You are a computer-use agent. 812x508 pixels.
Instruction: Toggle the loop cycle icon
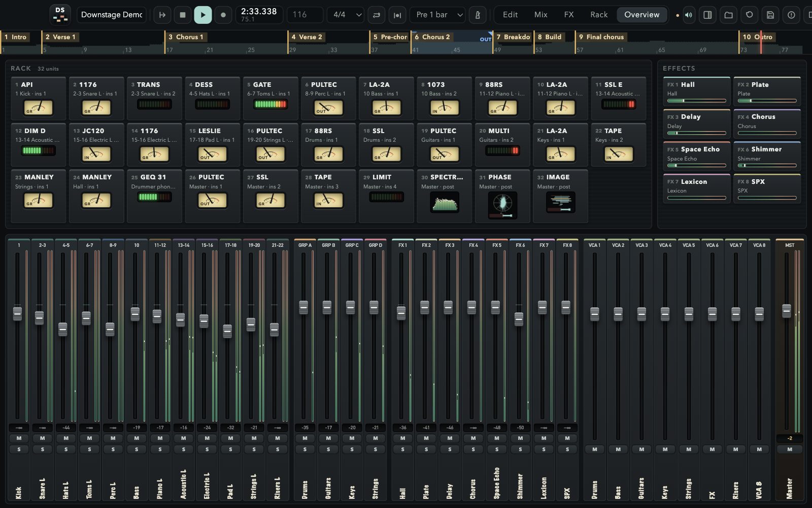[x=377, y=15]
